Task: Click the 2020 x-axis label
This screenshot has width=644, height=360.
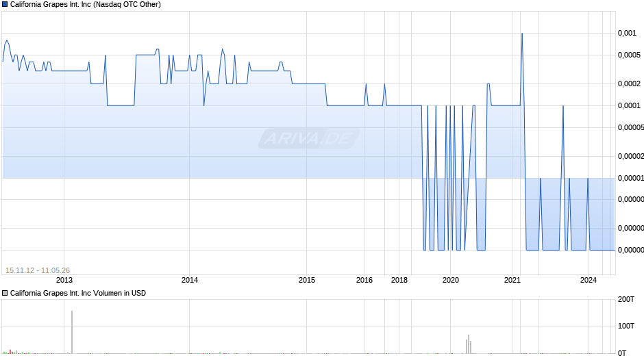Action: click(451, 280)
